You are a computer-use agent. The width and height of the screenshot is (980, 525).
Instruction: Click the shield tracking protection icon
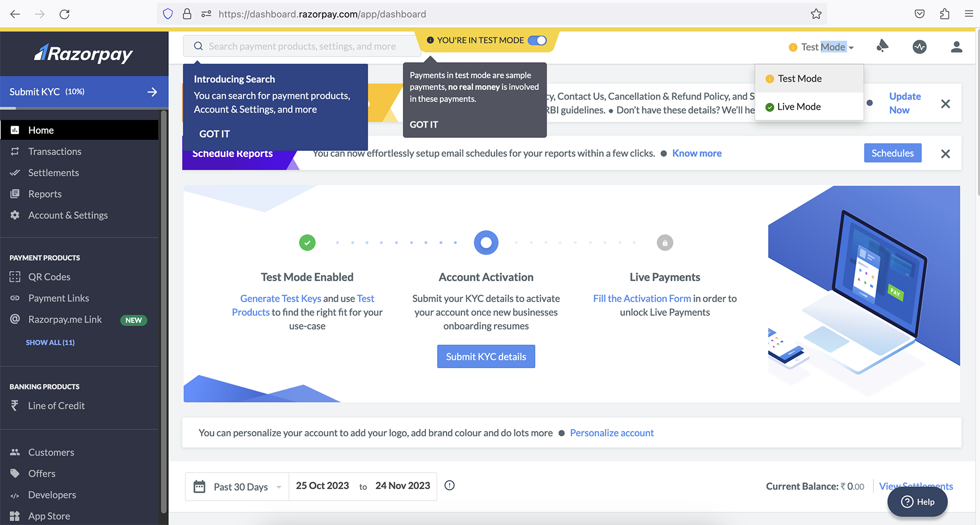[x=168, y=14]
